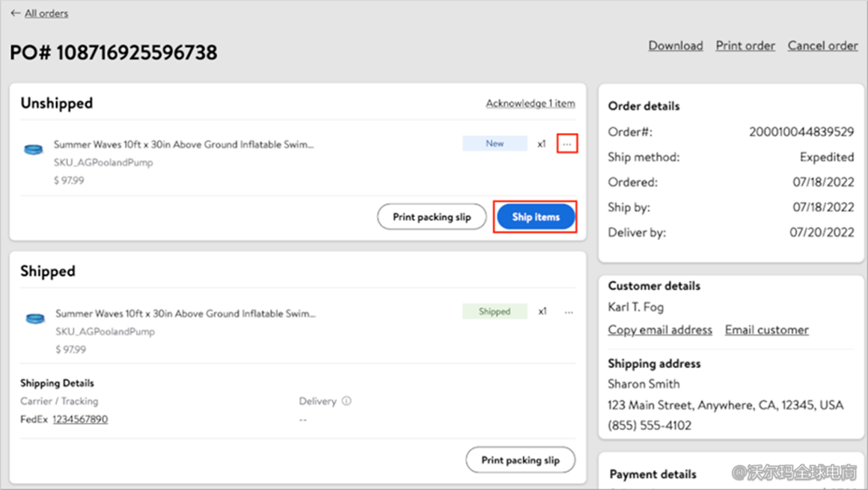Image resolution: width=868 pixels, height=490 pixels.
Task: Click the blue Ship items button
Action: pyautogui.click(x=536, y=217)
